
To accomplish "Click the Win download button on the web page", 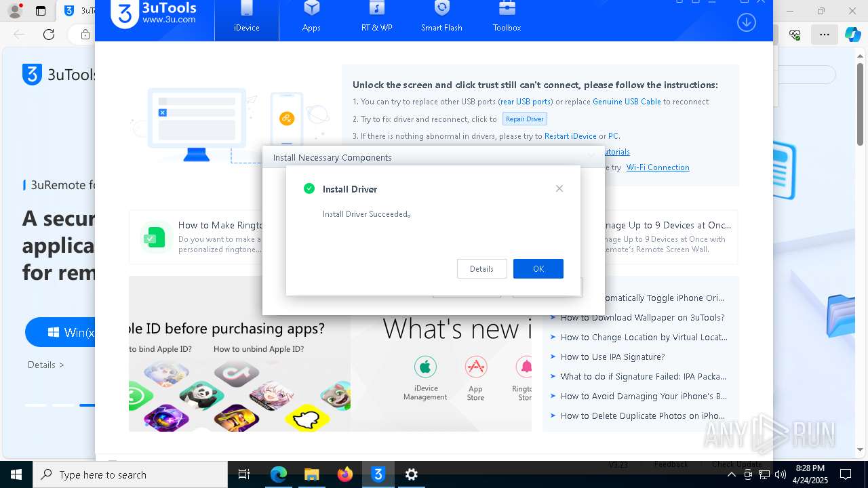I will [61, 332].
